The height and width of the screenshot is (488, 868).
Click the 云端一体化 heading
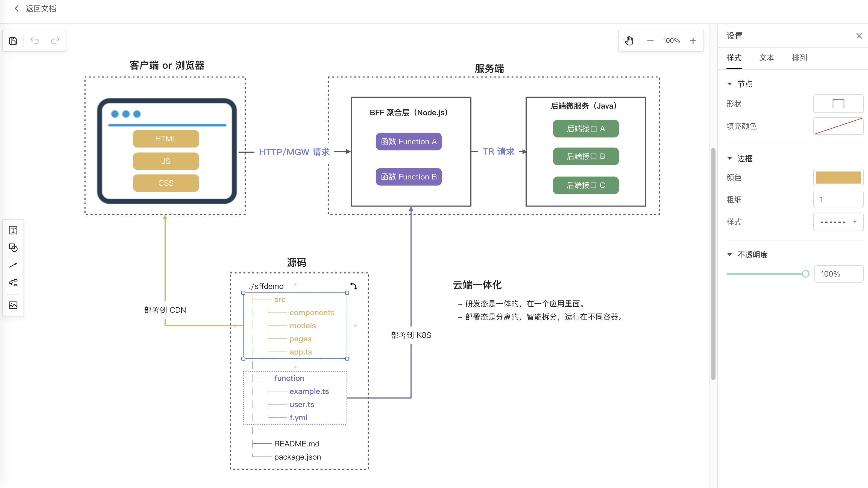pyautogui.click(x=477, y=285)
